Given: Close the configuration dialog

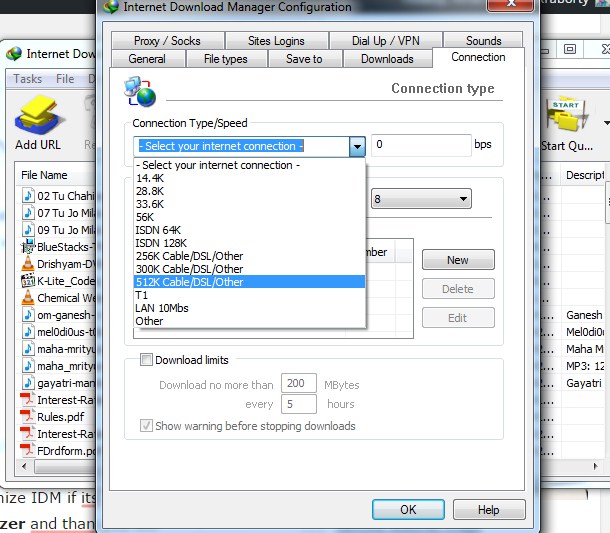Looking at the screenshot, I should 510,5.
